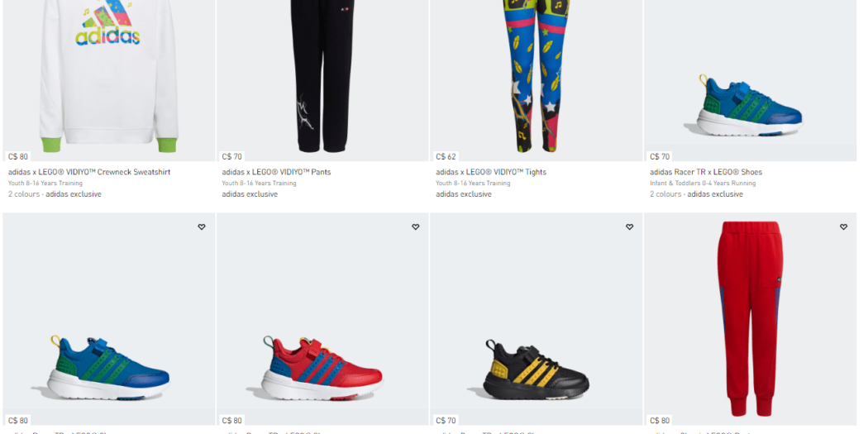The height and width of the screenshot is (434, 868).
Task: Click wishlist heart on red LEGO pants
Action: (x=844, y=227)
